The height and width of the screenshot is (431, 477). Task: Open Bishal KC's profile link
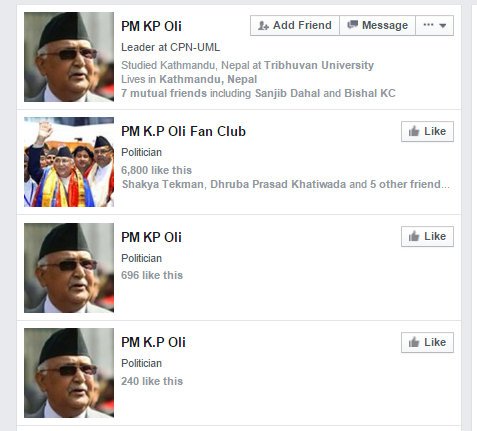[x=370, y=93]
